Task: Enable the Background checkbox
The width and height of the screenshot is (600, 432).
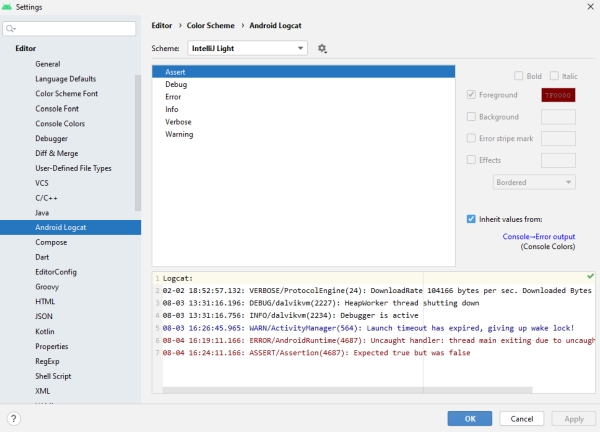Action: tap(471, 116)
